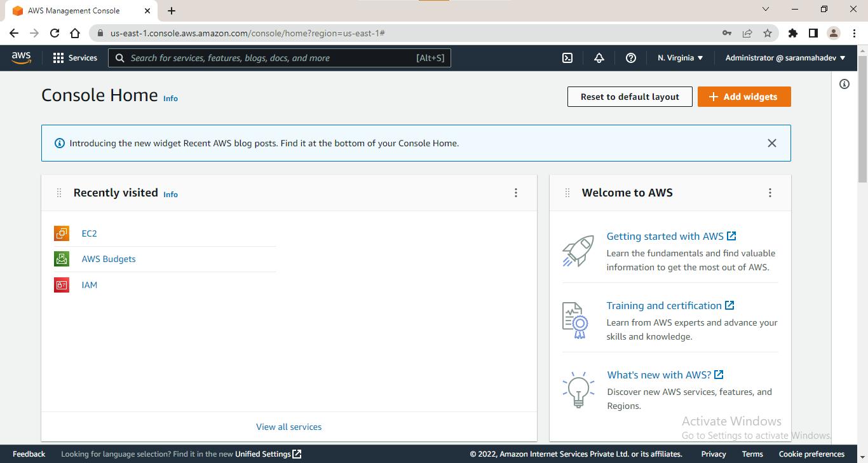Click the lightbulb what's new icon
This screenshot has height=463, width=868.
pos(578,389)
